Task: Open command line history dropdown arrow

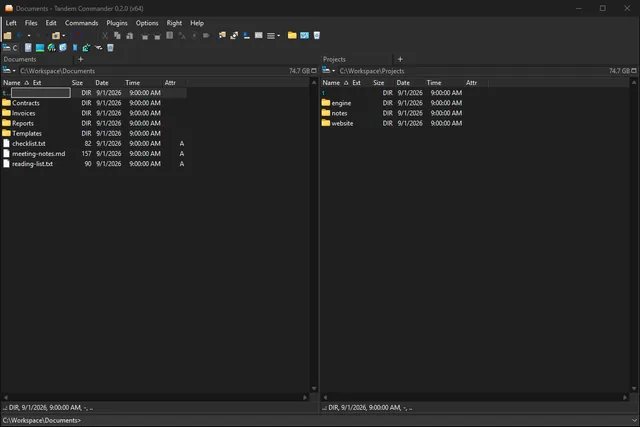Action: [635, 420]
